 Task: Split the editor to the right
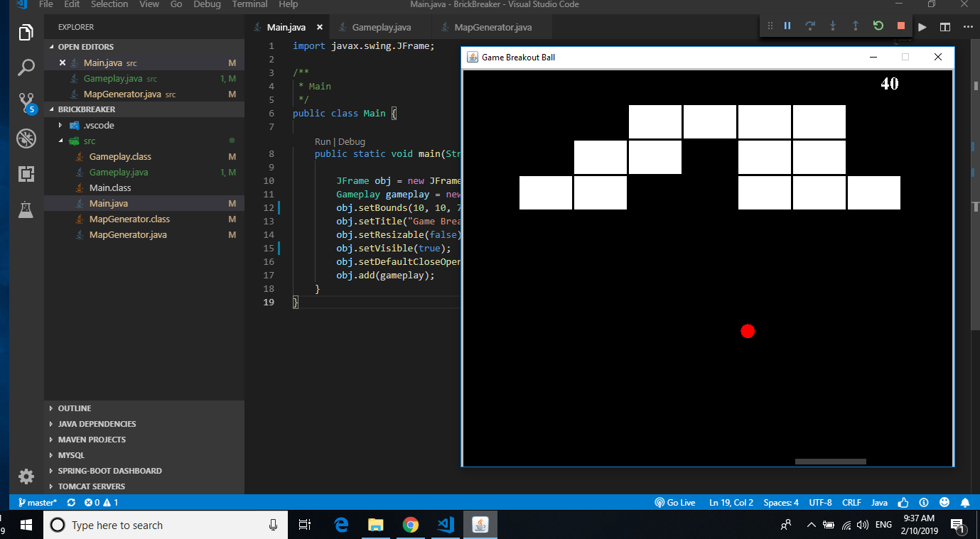[945, 27]
